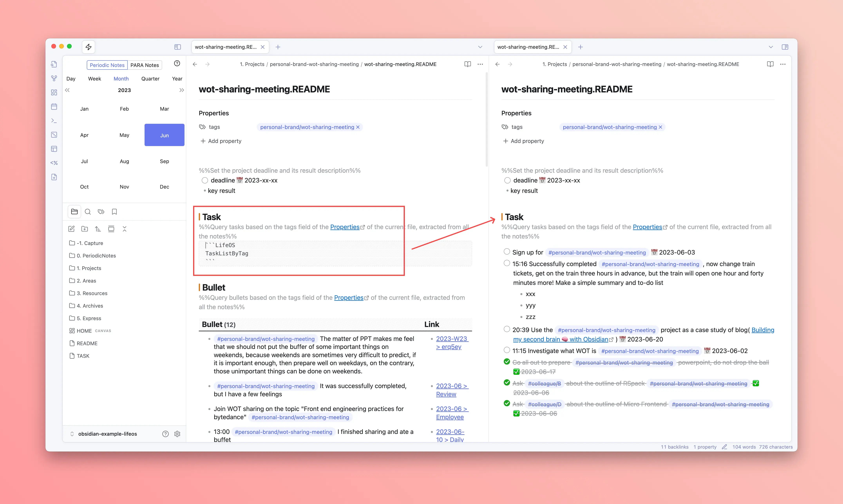Create a new note icon
The height and width of the screenshot is (504, 843).
tap(71, 229)
